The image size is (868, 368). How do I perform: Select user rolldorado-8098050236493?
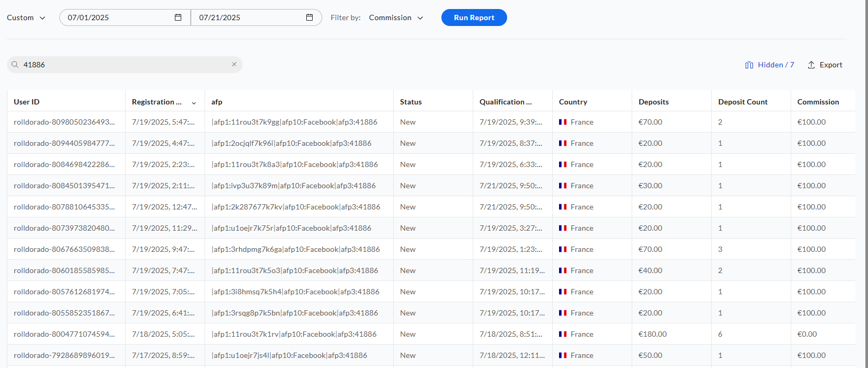point(64,122)
